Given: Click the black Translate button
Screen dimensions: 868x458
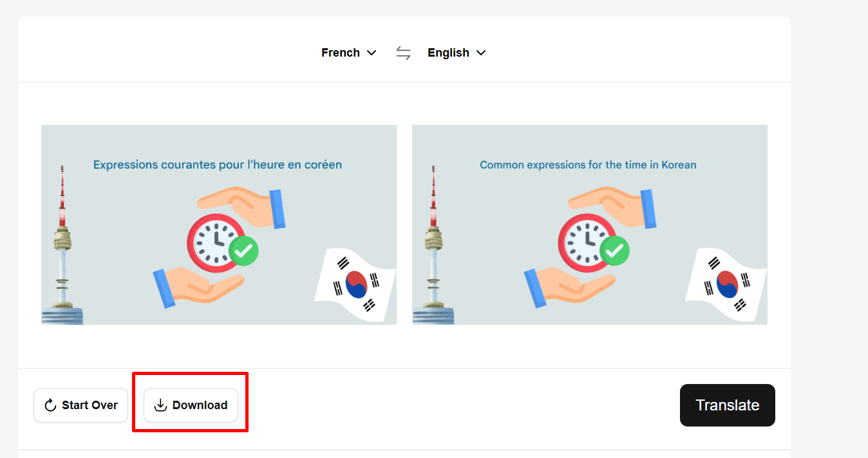Looking at the screenshot, I should click(x=728, y=405).
